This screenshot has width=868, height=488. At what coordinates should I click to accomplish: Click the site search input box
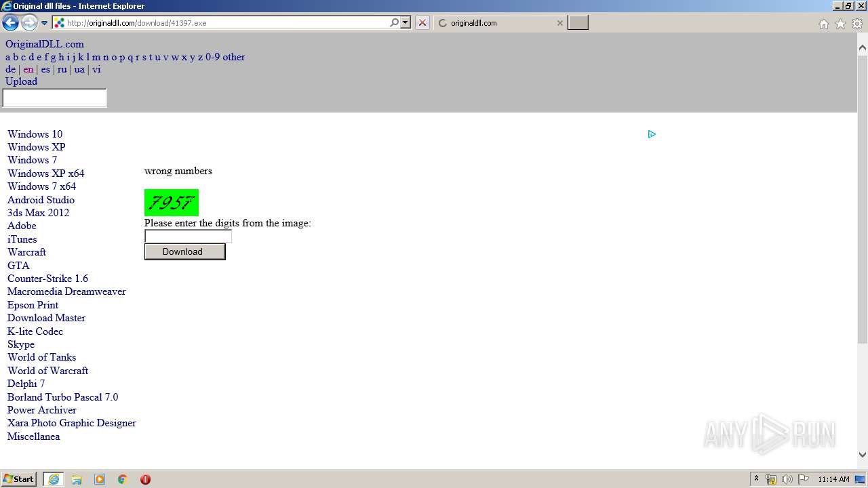point(55,98)
